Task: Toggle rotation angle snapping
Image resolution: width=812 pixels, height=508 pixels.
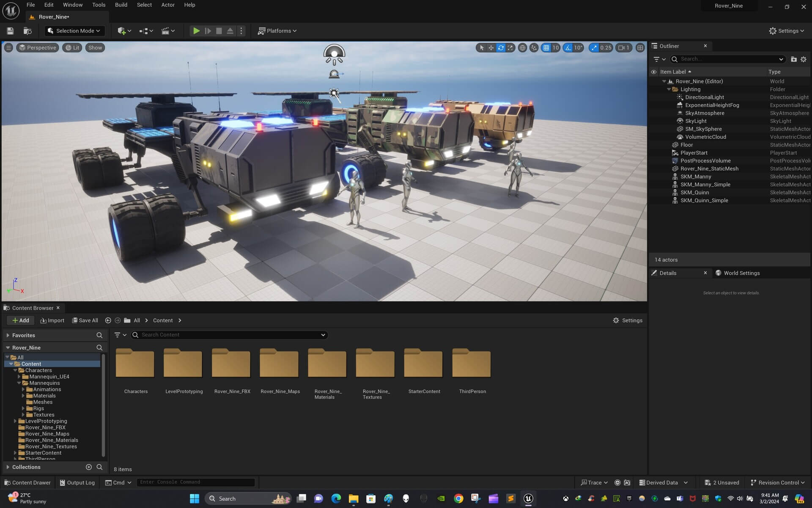Action: point(568,48)
